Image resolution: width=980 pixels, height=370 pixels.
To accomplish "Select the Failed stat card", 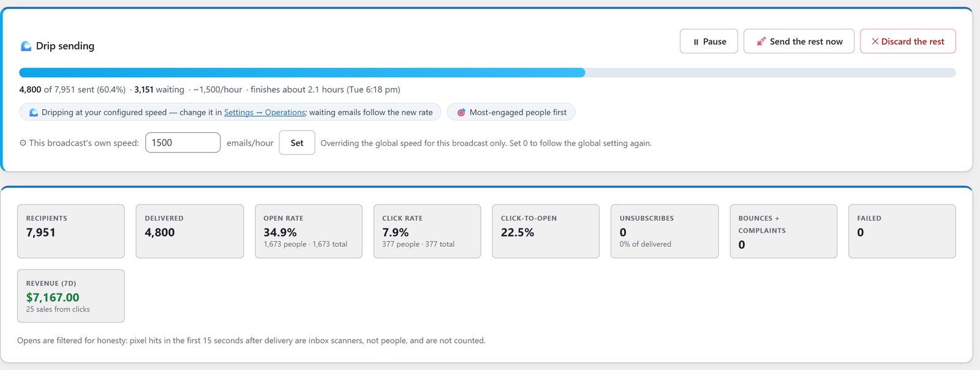I will click(902, 231).
